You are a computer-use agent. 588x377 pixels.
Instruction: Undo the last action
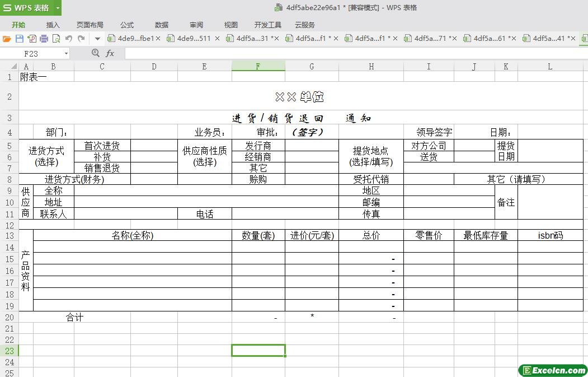(69, 38)
